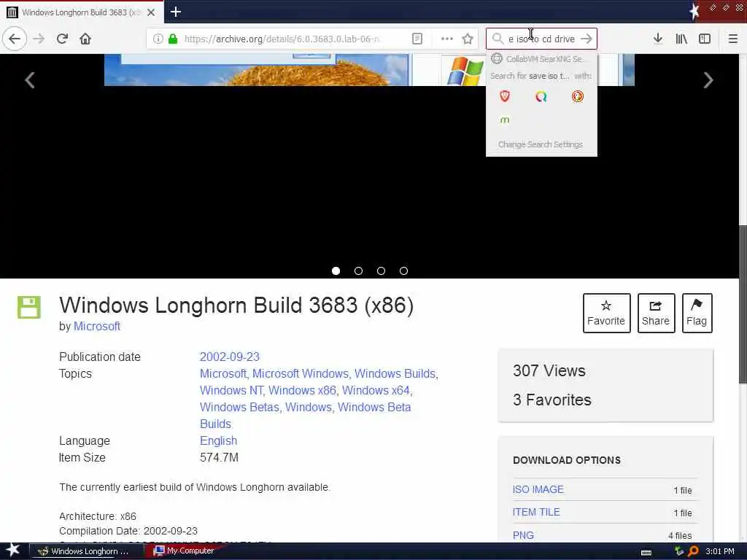747x560 pixels.
Task: Open the Windows NT topic link
Action: [231, 390]
